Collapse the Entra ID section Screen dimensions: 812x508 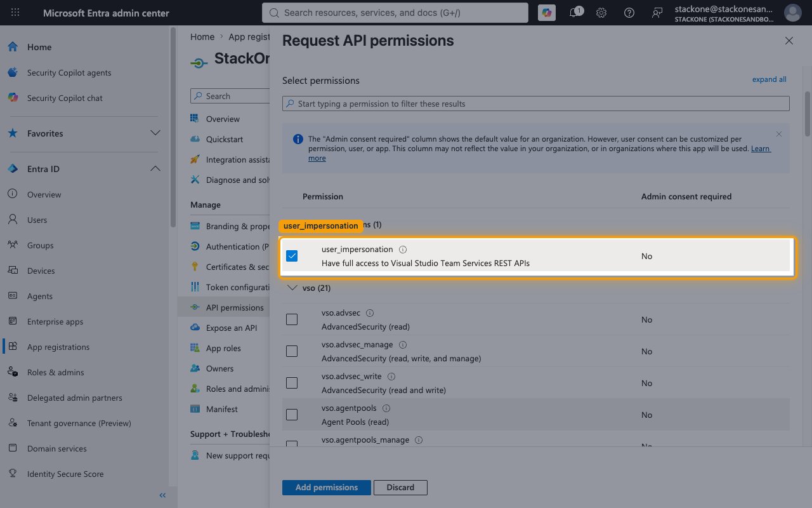155,169
